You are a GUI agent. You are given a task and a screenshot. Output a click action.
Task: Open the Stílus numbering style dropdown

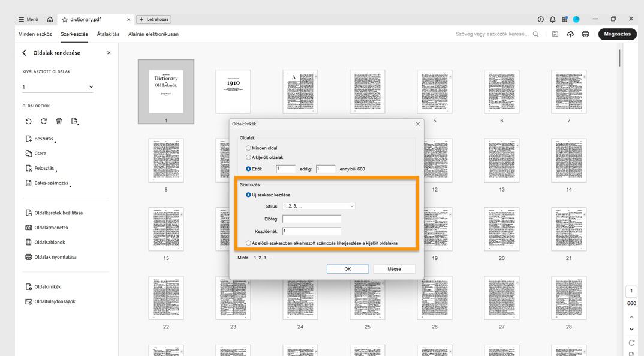(x=319, y=206)
